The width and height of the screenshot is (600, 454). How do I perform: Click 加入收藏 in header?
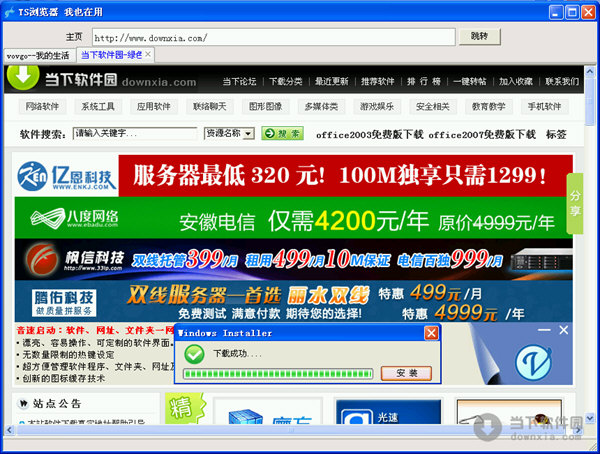[515, 81]
